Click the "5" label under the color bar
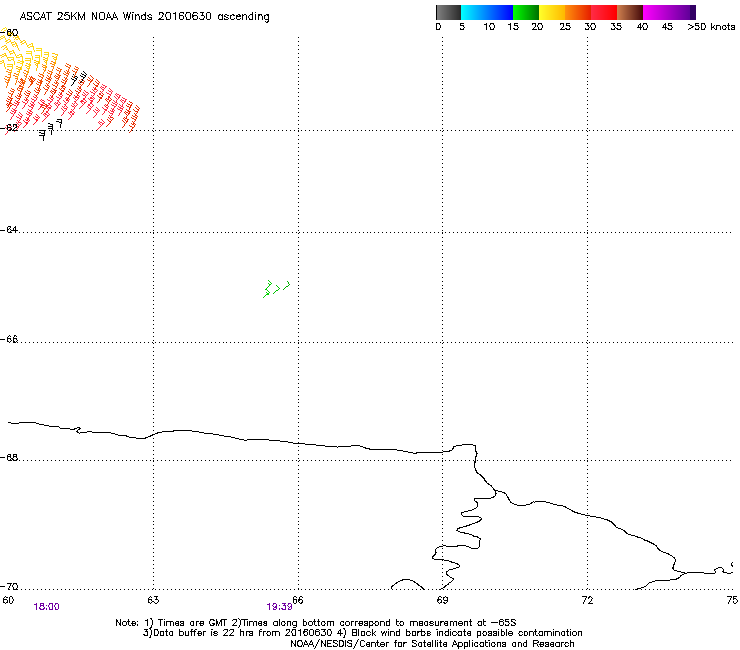The width and height of the screenshot is (740, 650). click(x=462, y=27)
